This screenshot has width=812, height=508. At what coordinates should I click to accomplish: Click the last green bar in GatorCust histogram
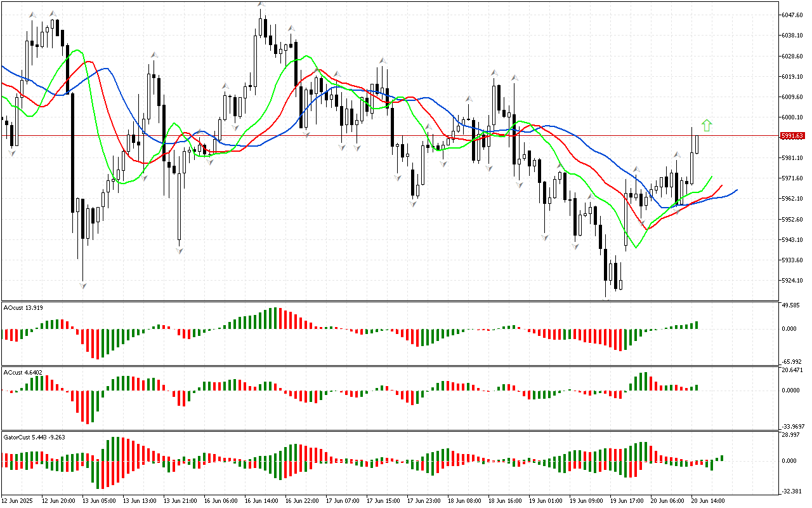pos(721,458)
